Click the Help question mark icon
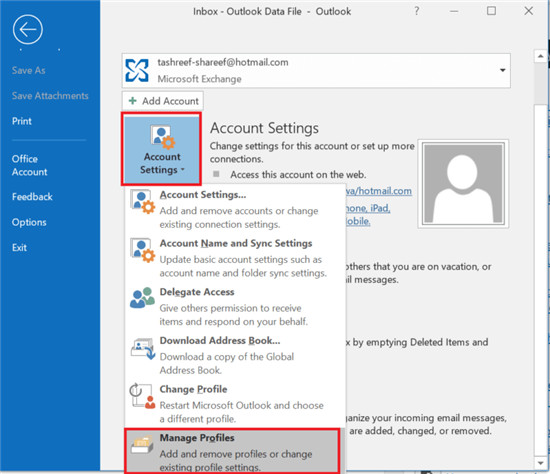This screenshot has width=550, height=474. point(417,11)
